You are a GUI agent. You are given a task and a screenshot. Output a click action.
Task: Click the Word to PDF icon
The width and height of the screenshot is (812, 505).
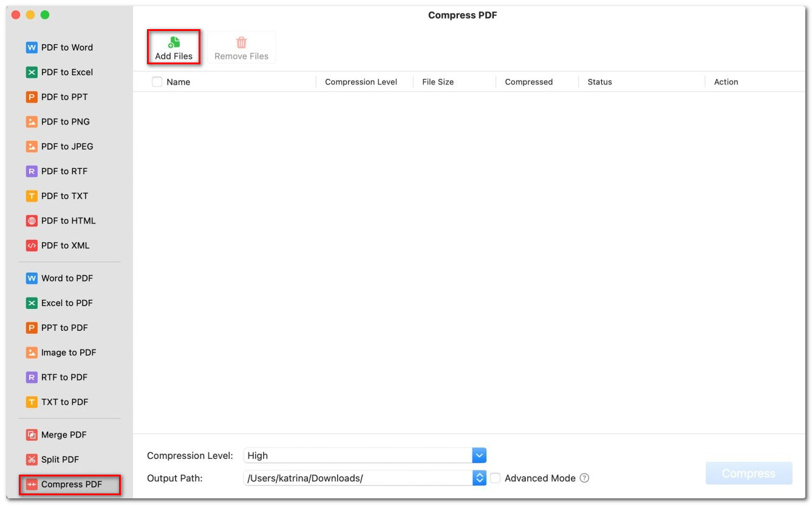pos(32,279)
